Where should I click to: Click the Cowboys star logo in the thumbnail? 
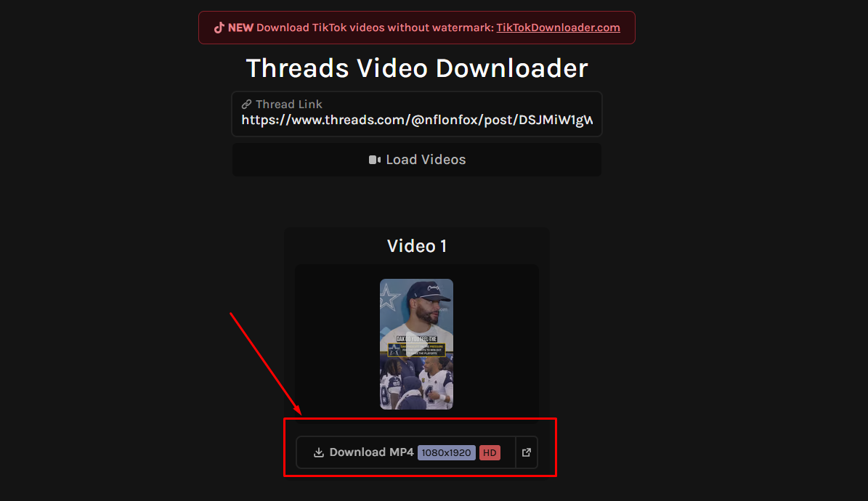click(389, 298)
